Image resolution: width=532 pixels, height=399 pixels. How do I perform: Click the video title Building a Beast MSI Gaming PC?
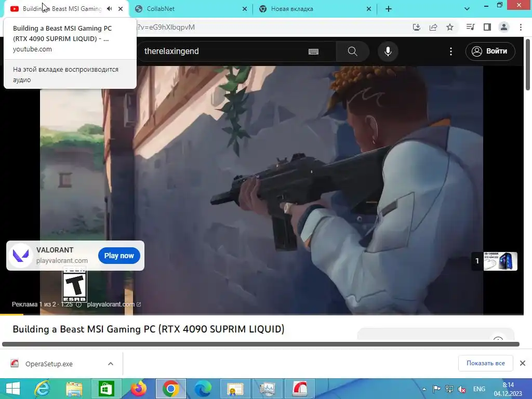tap(148, 329)
